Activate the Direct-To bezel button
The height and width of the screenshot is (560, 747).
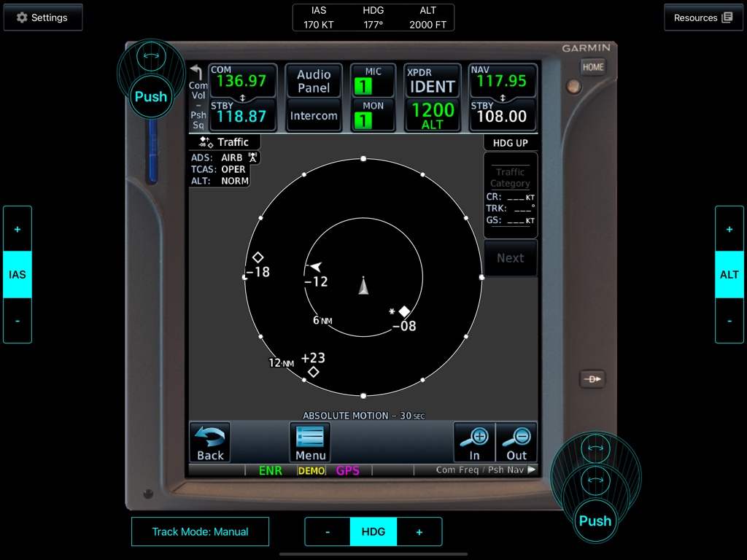coord(592,378)
